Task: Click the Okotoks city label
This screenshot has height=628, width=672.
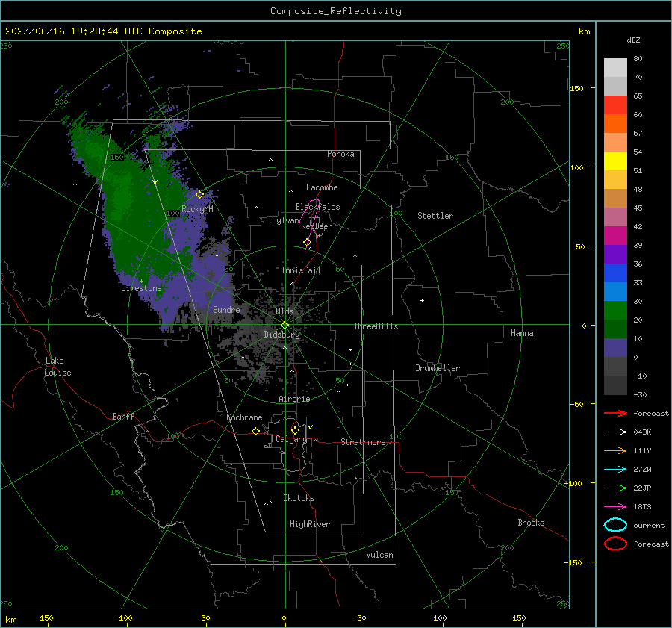Action: click(299, 498)
